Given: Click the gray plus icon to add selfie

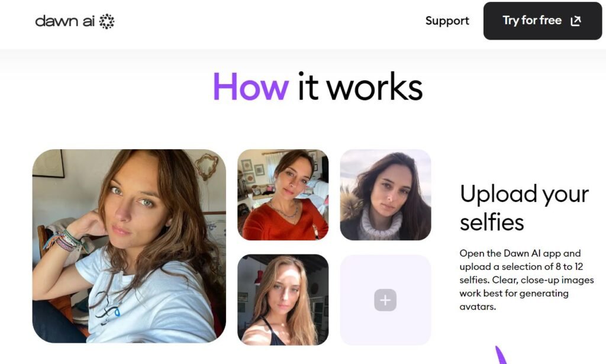Looking at the screenshot, I should click(x=385, y=300).
